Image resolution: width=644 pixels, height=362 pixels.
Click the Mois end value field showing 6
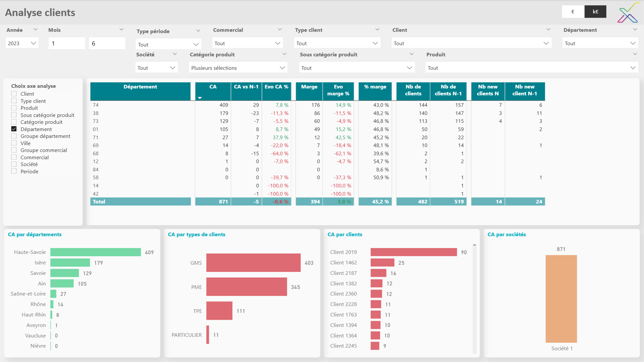107,43
